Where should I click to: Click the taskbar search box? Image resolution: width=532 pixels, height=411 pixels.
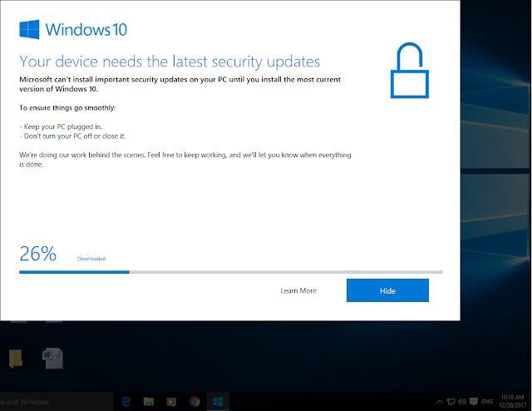pos(57,402)
